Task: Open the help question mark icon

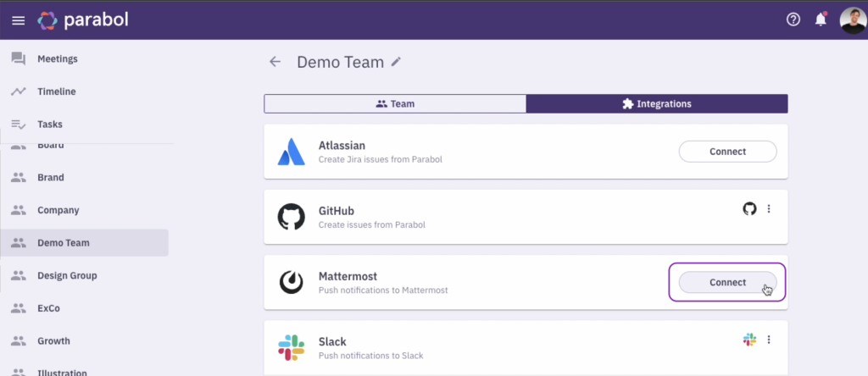Action: click(x=793, y=20)
